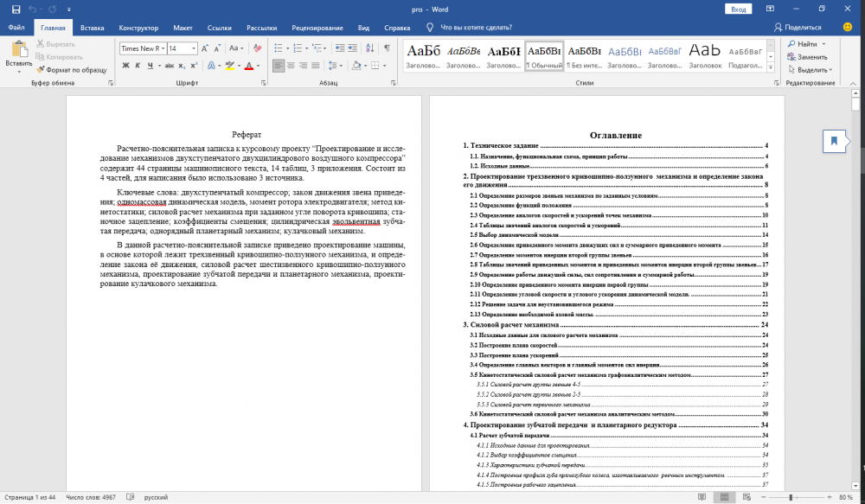Decrease the font size with the shrink font icon
Viewport: 865px width, 504px height.
point(217,48)
